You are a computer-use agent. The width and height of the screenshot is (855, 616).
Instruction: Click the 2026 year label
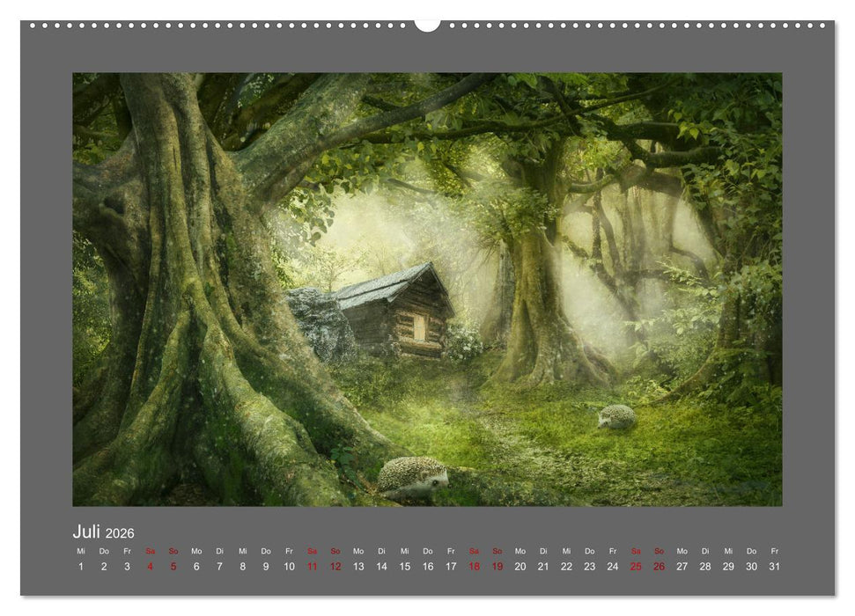[120, 533]
